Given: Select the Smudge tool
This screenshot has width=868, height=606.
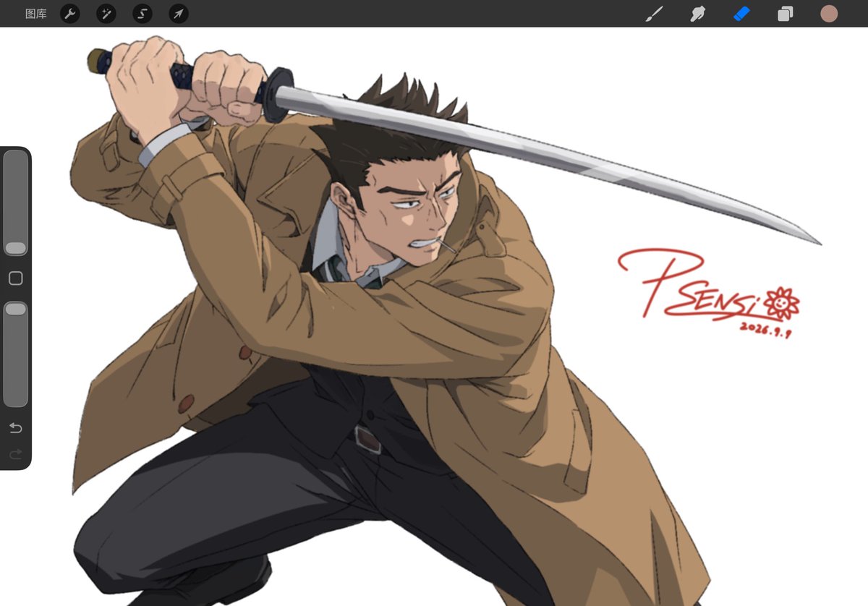Looking at the screenshot, I should [698, 14].
